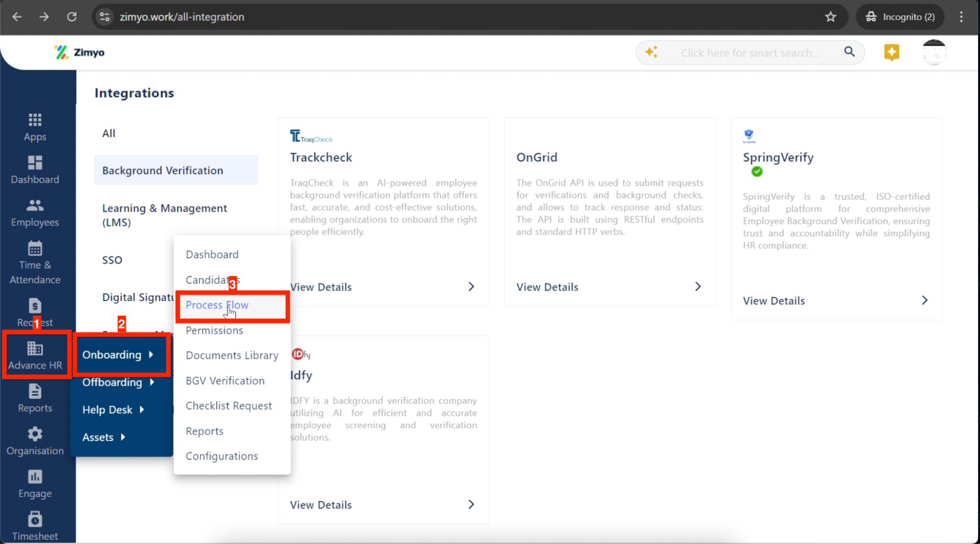Click the smart search magnifier icon

[849, 52]
